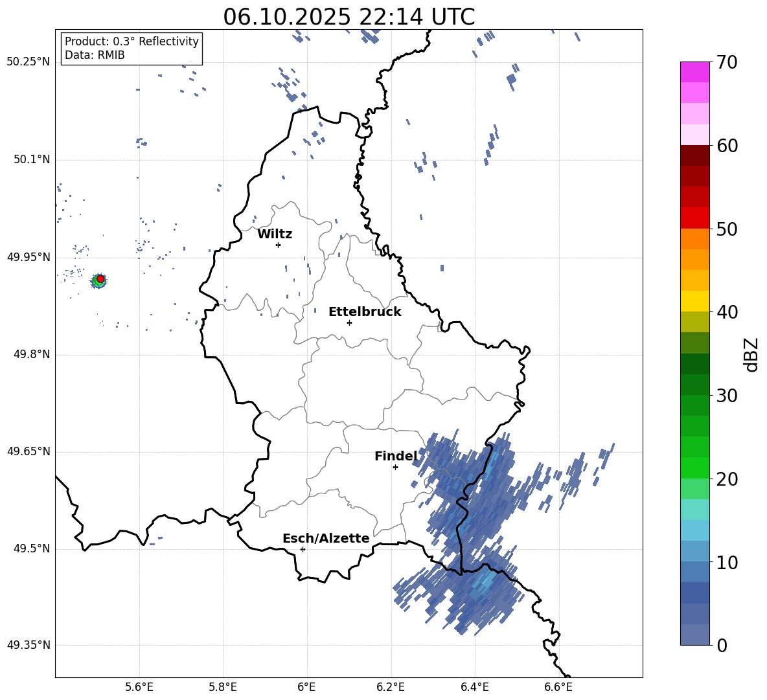Click the Ettelbruck station cross marker
This screenshot has width=767, height=700.
(x=349, y=322)
